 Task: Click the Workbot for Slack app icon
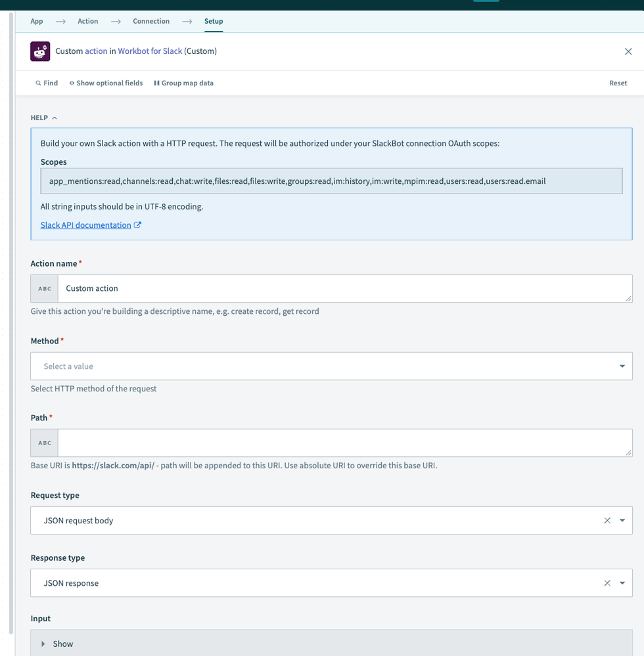(x=40, y=51)
